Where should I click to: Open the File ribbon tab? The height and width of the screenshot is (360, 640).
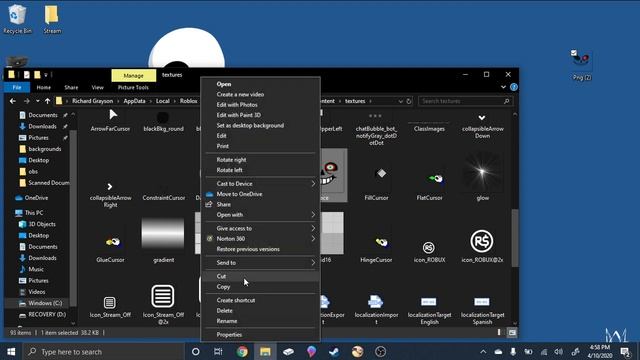(x=17, y=87)
